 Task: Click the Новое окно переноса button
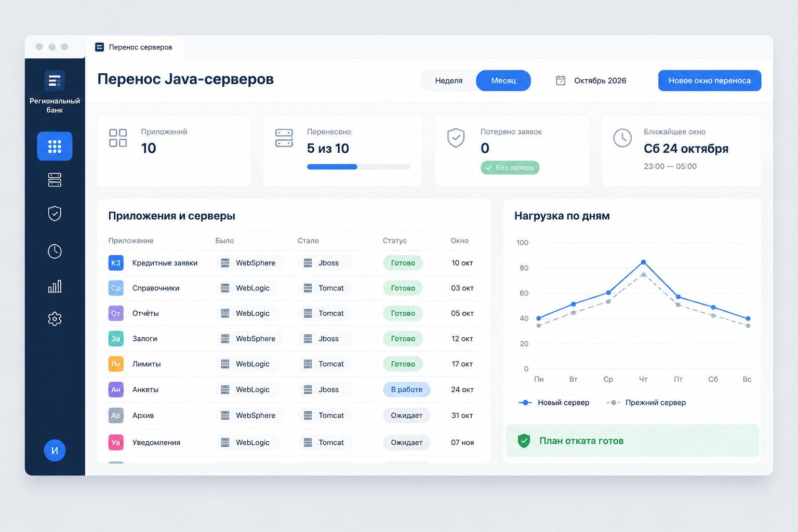click(x=710, y=81)
